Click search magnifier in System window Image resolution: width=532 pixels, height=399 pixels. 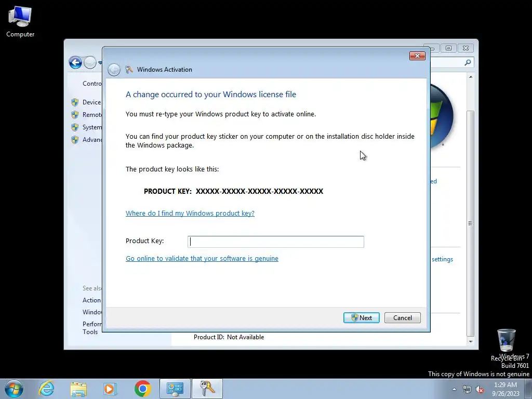[468, 62]
